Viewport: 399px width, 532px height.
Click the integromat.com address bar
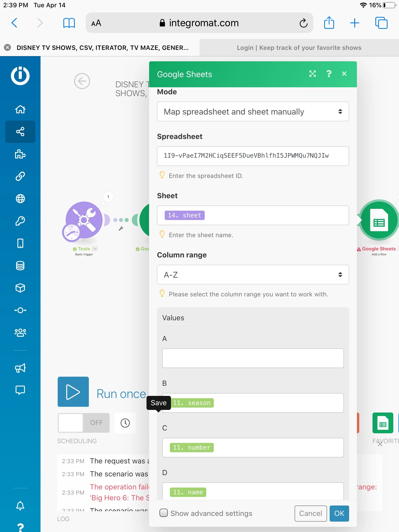click(x=199, y=23)
